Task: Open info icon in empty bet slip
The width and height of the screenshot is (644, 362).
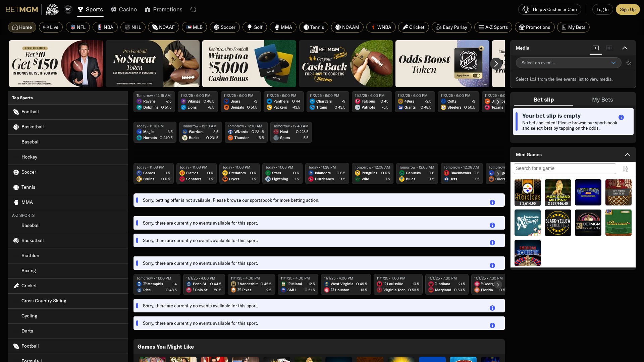Action: (x=621, y=117)
